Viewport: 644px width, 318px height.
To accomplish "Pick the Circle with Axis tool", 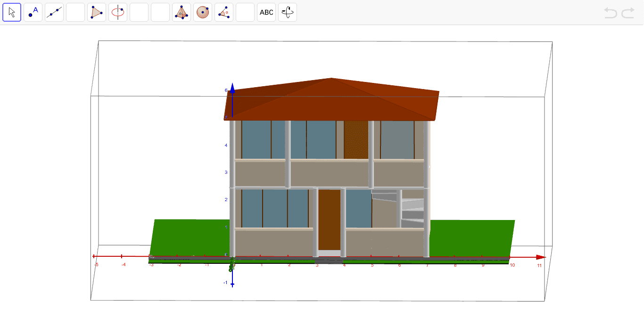I will pos(118,12).
